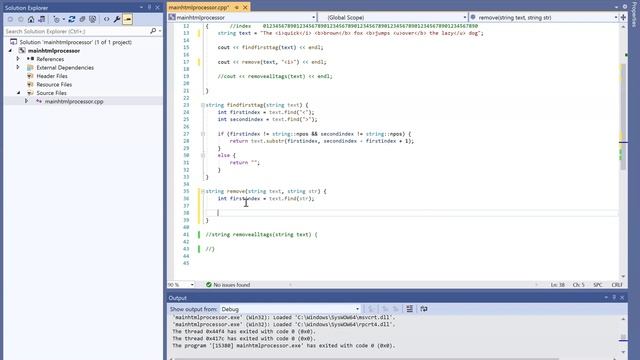Toggle Word Wrap in the Output panel
The height and width of the screenshot is (360, 640).
coord(424,309)
